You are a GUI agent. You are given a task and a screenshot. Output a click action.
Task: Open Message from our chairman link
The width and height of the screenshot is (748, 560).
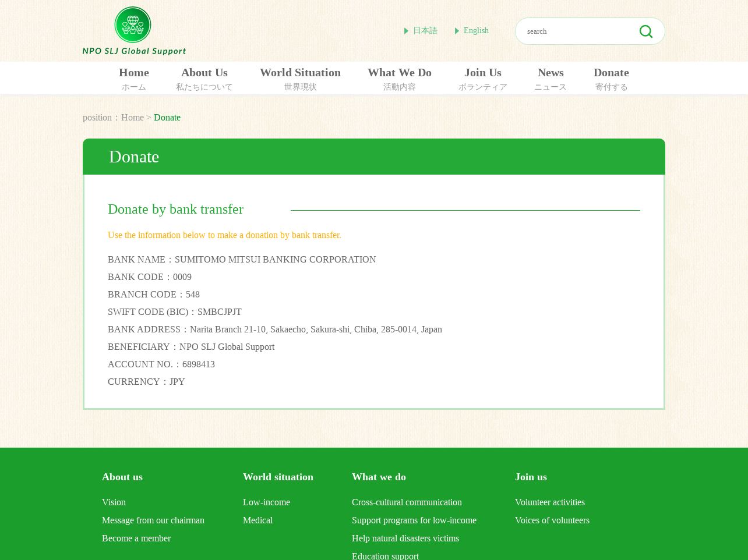[153, 520]
